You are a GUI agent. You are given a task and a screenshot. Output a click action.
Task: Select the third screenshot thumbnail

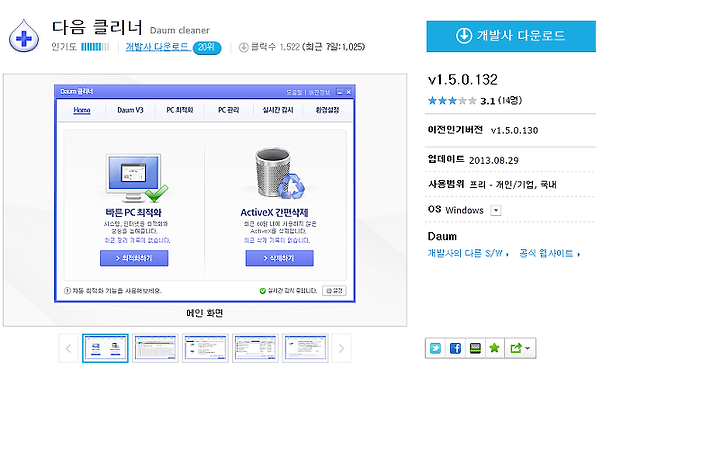coord(205,348)
